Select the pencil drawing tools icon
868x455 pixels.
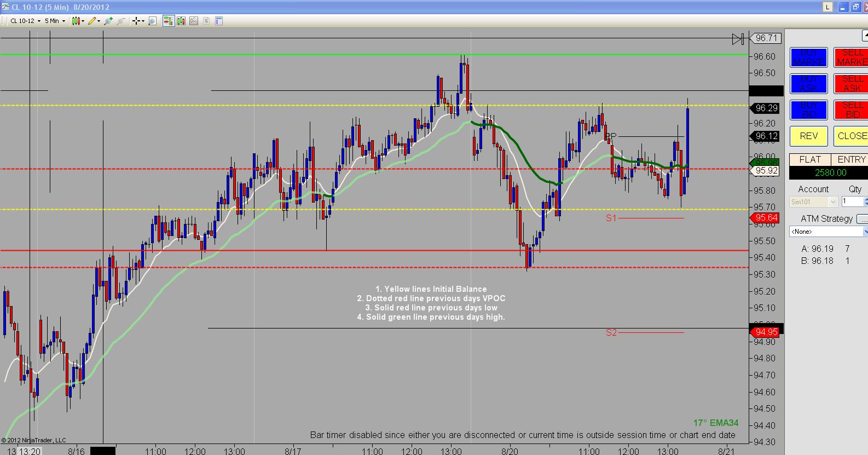[92, 21]
